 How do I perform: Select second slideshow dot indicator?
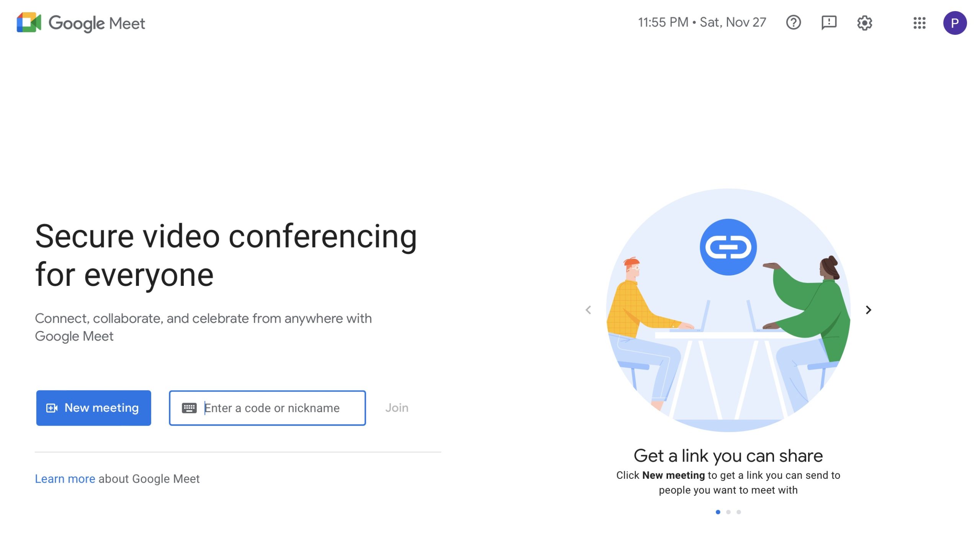[x=728, y=512]
